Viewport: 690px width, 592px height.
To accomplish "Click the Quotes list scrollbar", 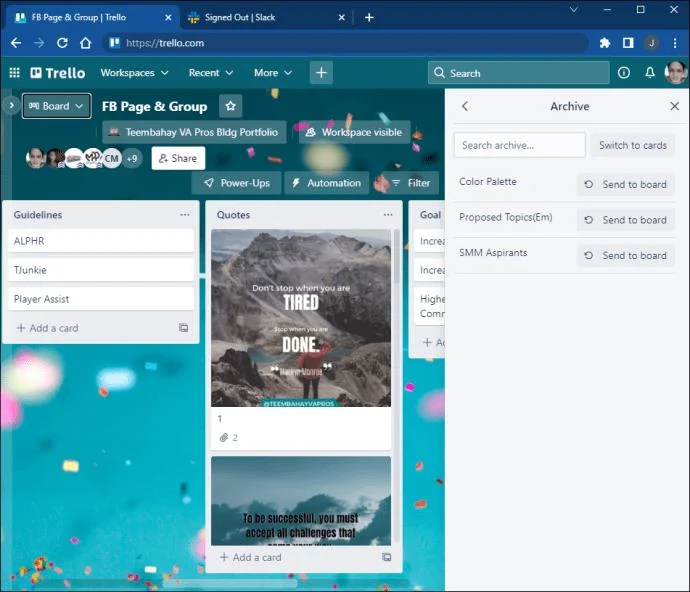I will click(x=396, y=257).
